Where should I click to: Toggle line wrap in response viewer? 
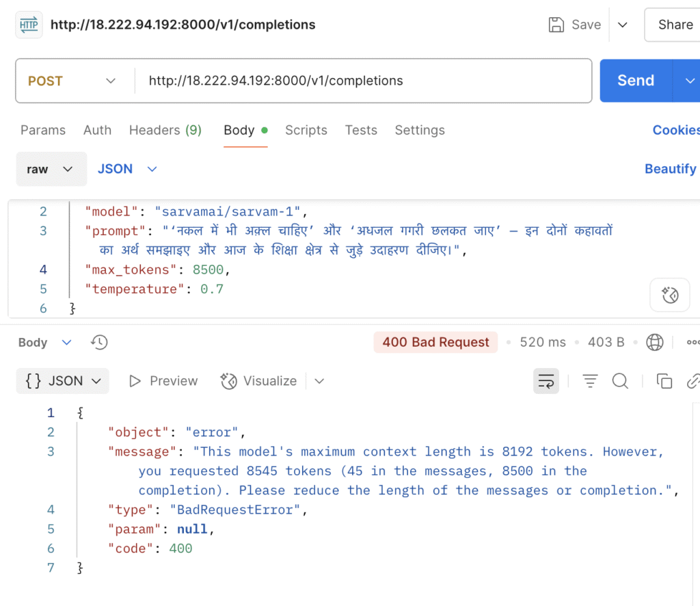coord(546,381)
